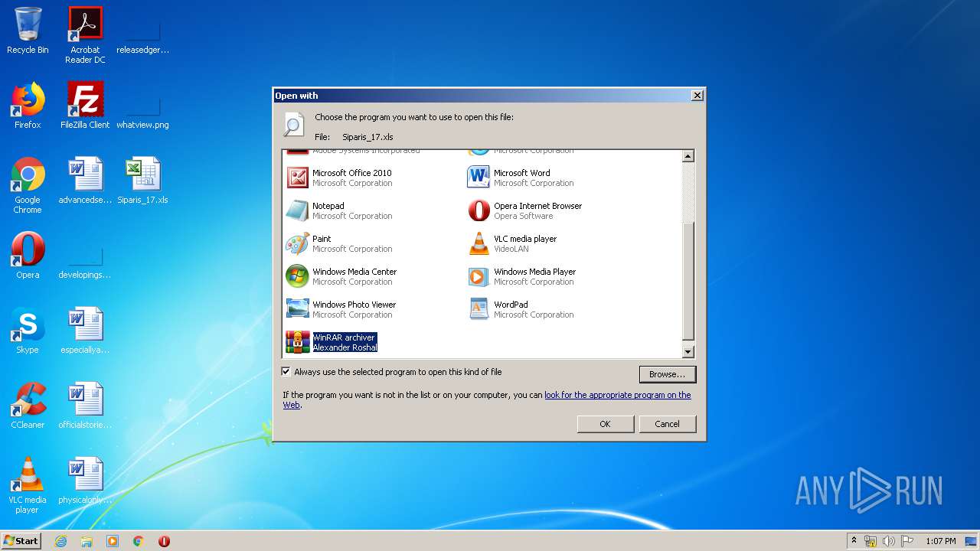Open VLC media player desktop shortcut
This screenshot has height=551, width=980.
pos(28,485)
